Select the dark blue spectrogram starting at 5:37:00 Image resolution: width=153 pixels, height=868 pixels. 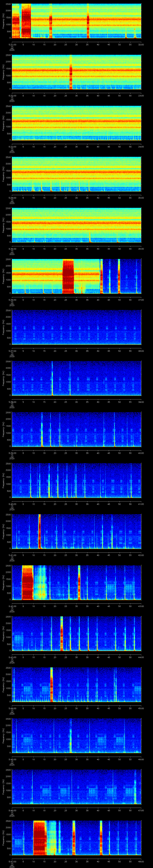76,327
